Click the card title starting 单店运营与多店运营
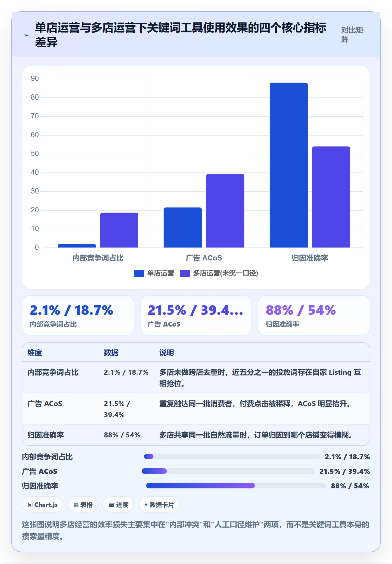The width and height of the screenshot is (392, 564). (181, 35)
